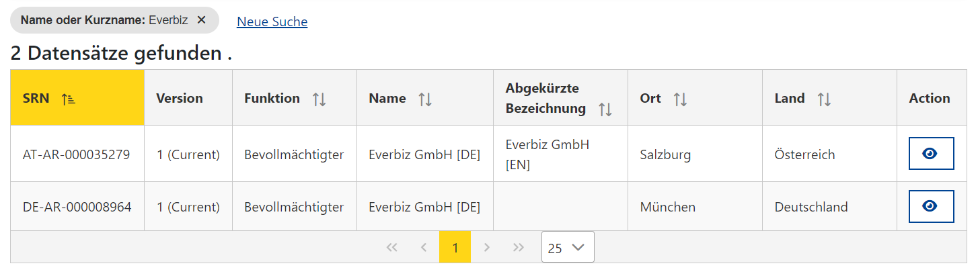The width and height of the screenshot is (980, 278).
Task: View details of DE-AR-000008964 eye icon
Action: click(x=931, y=206)
